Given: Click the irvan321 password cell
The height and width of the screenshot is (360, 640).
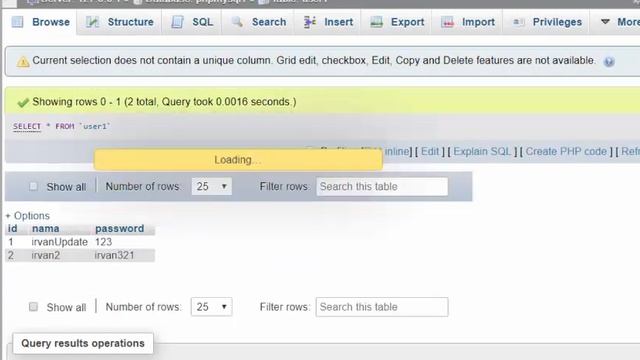Looking at the screenshot, I should pyautogui.click(x=114, y=256).
